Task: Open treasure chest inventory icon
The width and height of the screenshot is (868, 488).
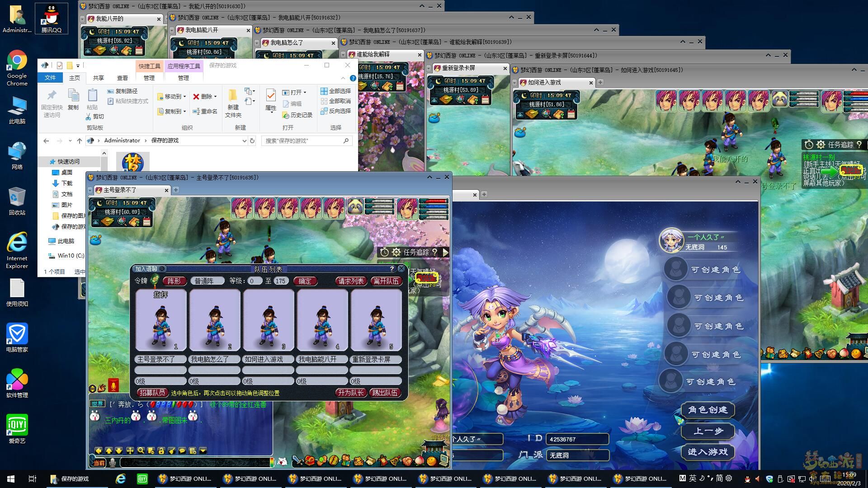Action: pyautogui.click(x=310, y=461)
